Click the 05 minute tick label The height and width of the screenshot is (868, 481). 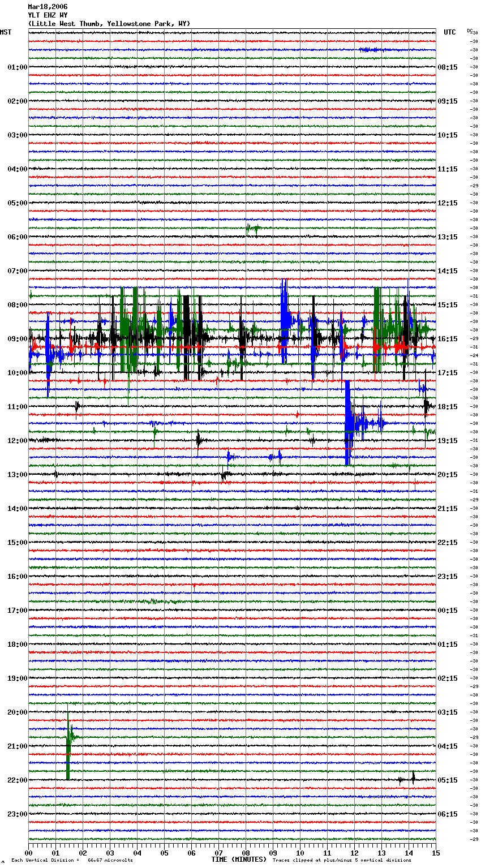(x=164, y=853)
